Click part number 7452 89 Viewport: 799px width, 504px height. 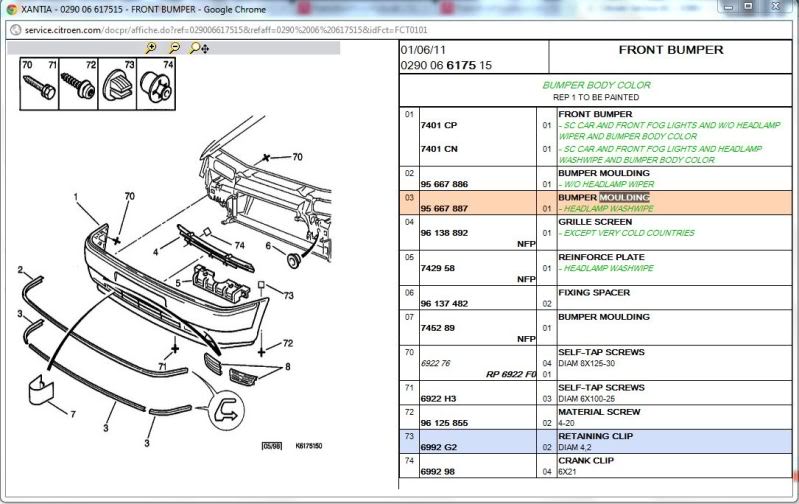(437, 328)
